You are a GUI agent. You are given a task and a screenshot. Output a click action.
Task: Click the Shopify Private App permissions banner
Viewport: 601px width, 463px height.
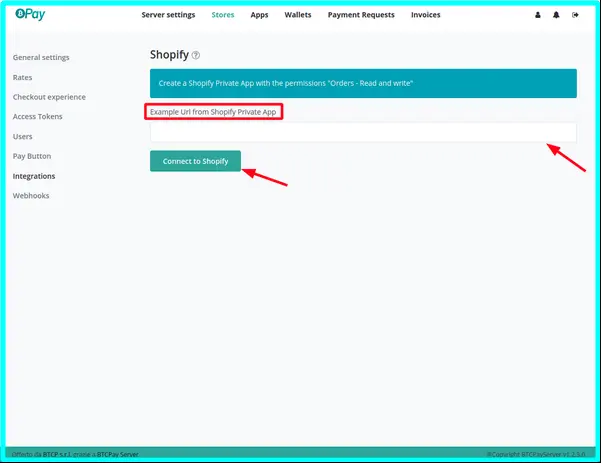pos(363,83)
